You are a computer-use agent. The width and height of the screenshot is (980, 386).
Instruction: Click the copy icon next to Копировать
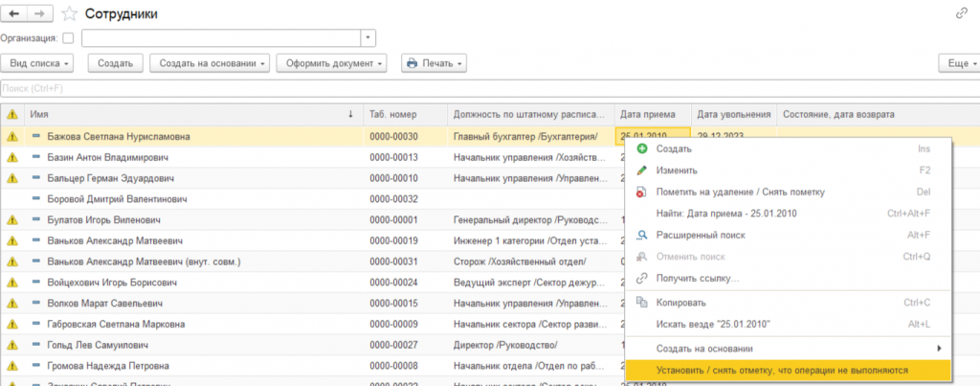coord(641,302)
